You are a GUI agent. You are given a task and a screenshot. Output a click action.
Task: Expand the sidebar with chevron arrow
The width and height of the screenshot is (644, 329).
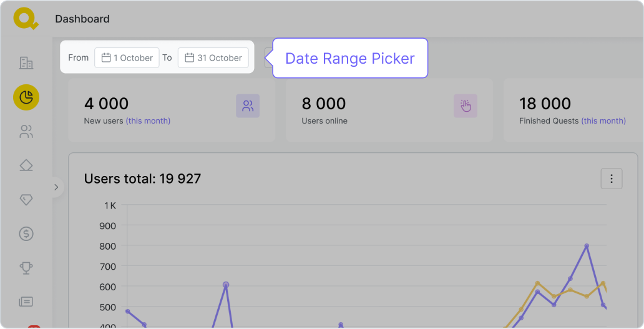[x=56, y=187]
